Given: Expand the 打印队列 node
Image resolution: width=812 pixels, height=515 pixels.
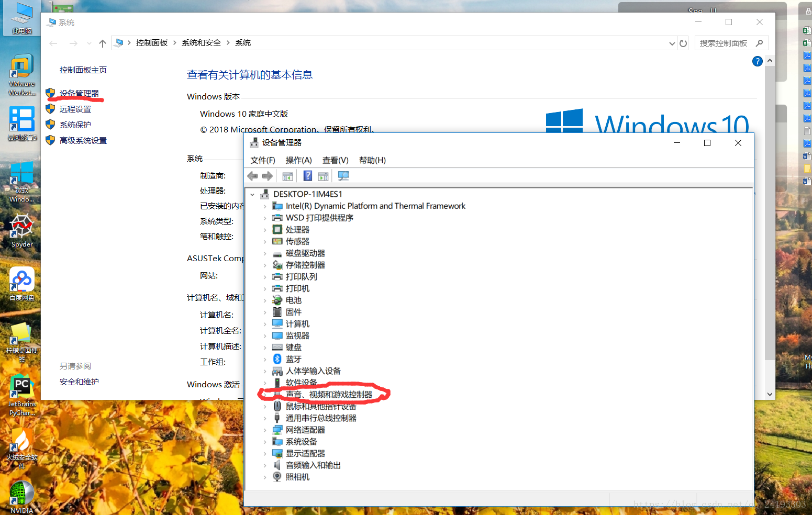Looking at the screenshot, I should tap(265, 277).
